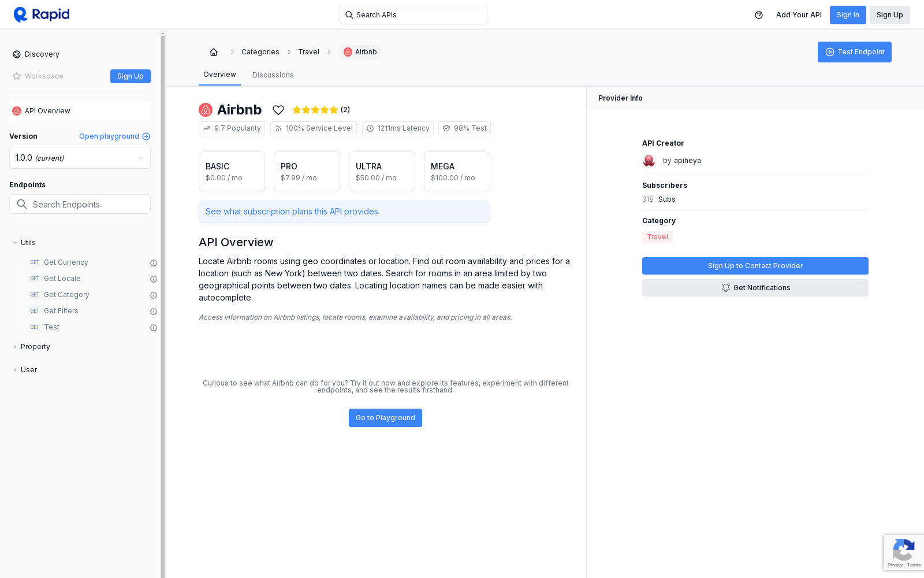Click the Airbnb breadcrumb chip
This screenshot has height=578, width=924.
360,52
